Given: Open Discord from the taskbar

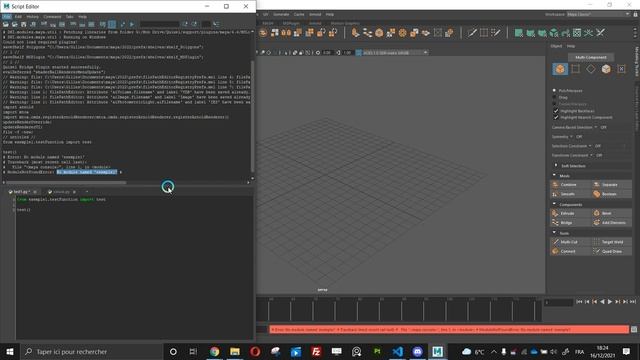Looking at the screenshot, I should [417, 351].
